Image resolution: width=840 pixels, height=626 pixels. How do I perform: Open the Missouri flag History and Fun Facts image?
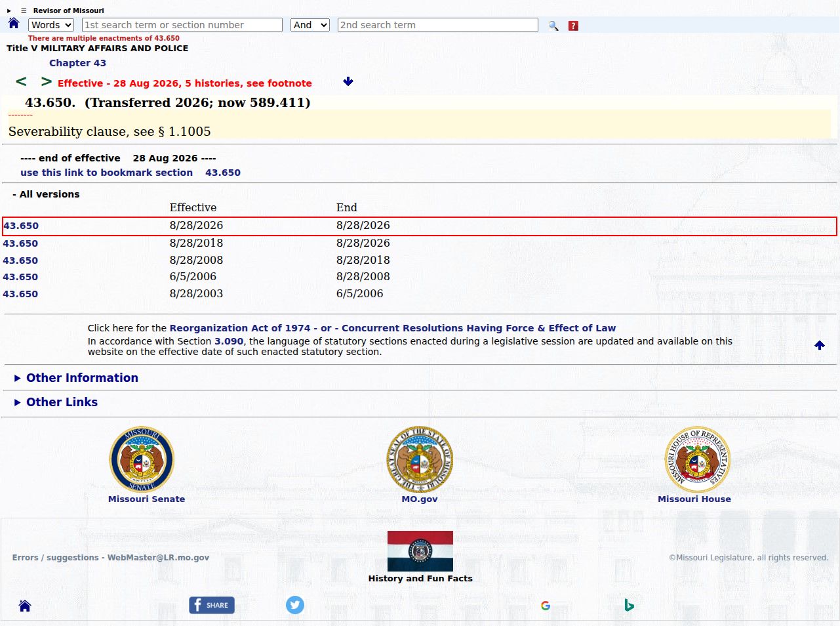coord(420,551)
